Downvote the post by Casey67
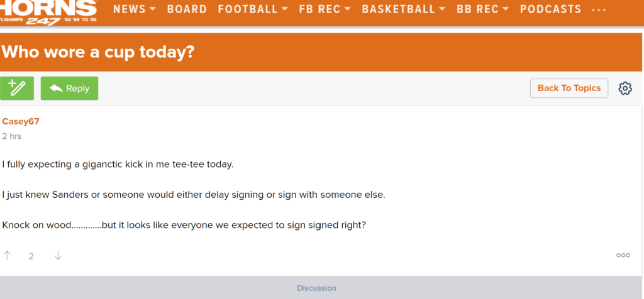644x299 pixels. 58,255
